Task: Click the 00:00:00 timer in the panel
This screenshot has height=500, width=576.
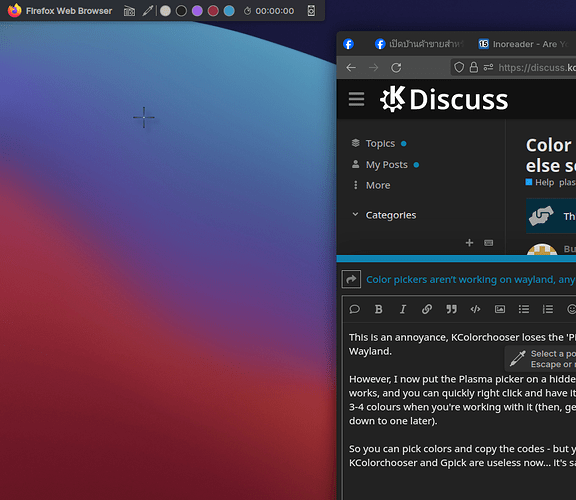Action: (x=275, y=11)
